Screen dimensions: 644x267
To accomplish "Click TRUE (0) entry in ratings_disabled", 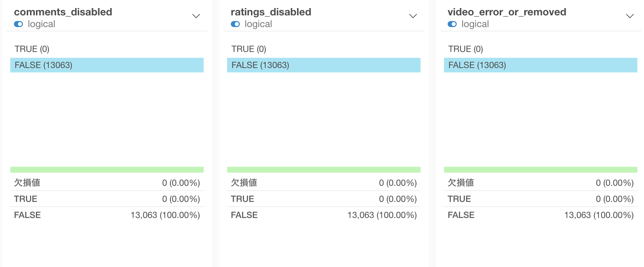I will pos(249,49).
